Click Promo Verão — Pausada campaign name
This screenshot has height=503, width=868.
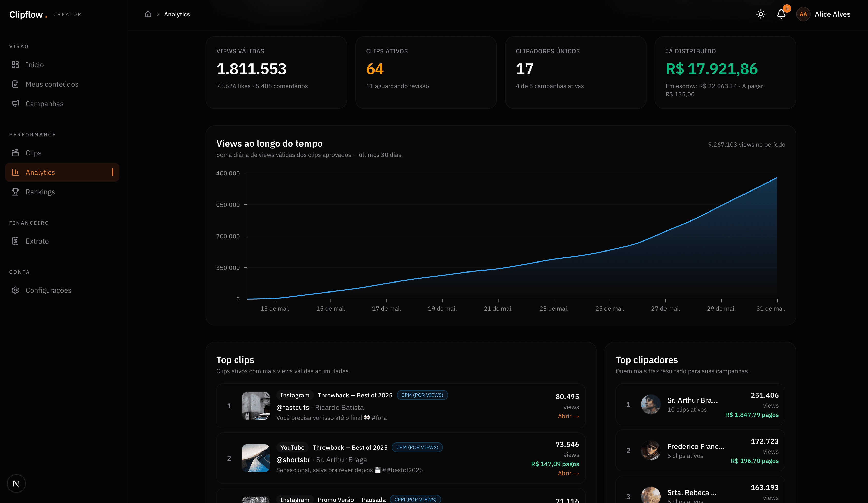click(x=351, y=500)
